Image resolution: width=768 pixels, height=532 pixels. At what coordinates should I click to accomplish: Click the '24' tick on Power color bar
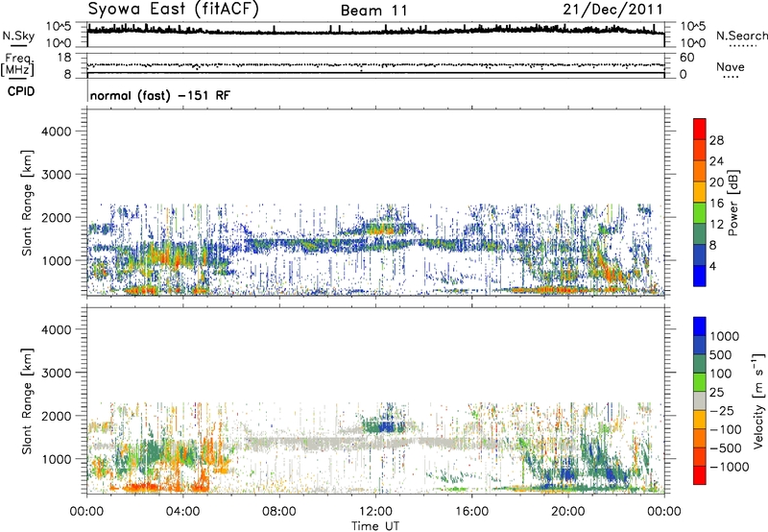[716, 161]
